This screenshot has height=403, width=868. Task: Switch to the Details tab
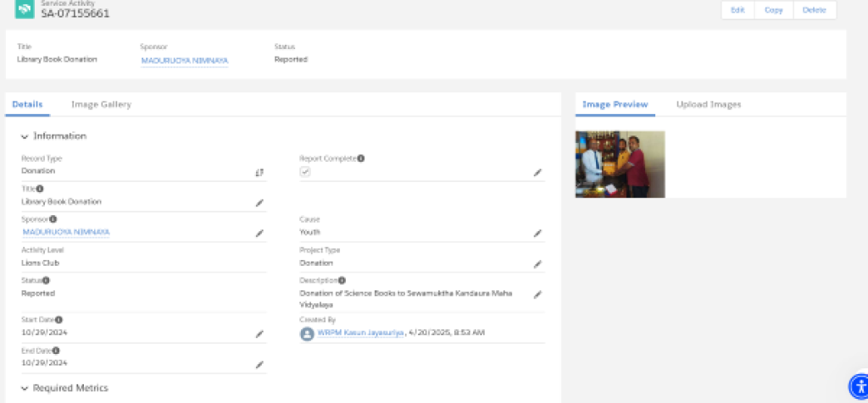tap(28, 104)
